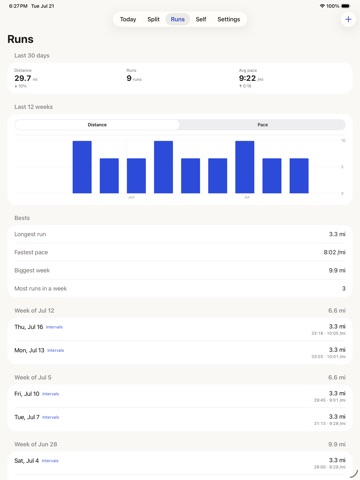360x480 pixels.
Task: Go to the Self tab
Action: [201, 19]
